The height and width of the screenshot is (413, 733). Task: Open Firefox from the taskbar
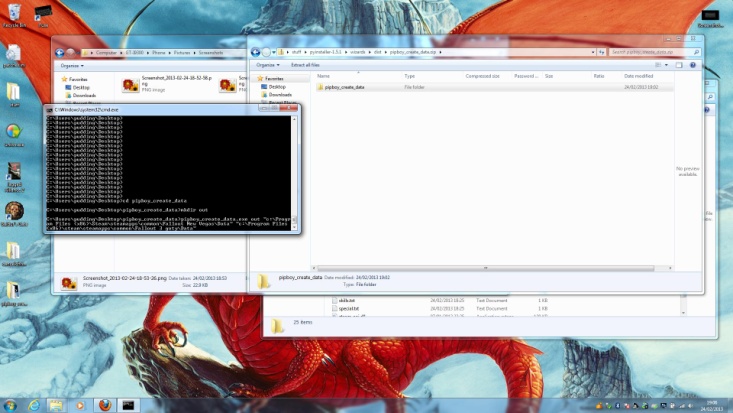click(105, 405)
